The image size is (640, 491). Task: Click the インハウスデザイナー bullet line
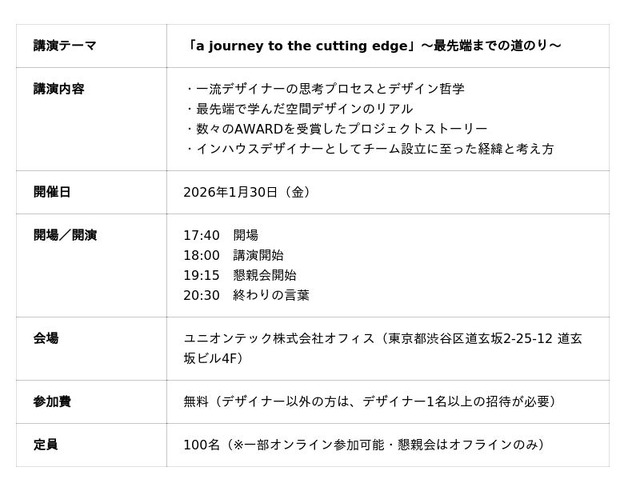tap(369, 149)
